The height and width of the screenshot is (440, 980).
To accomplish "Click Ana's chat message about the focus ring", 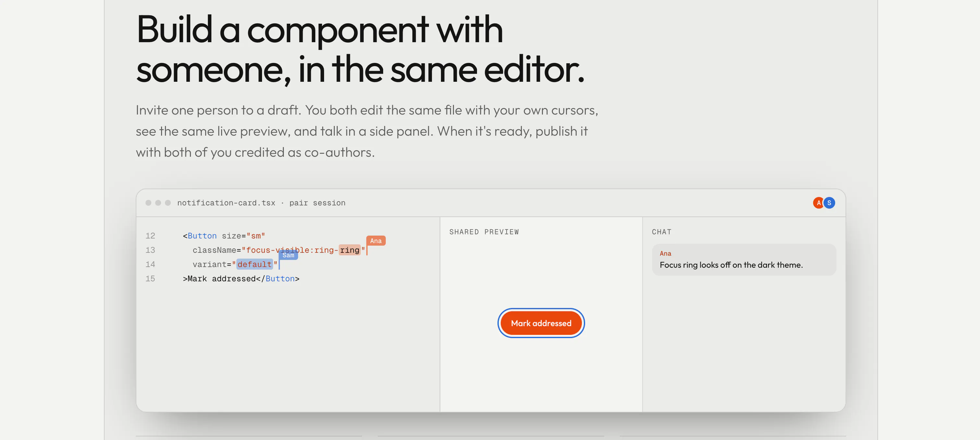I will [x=744, y=259].
